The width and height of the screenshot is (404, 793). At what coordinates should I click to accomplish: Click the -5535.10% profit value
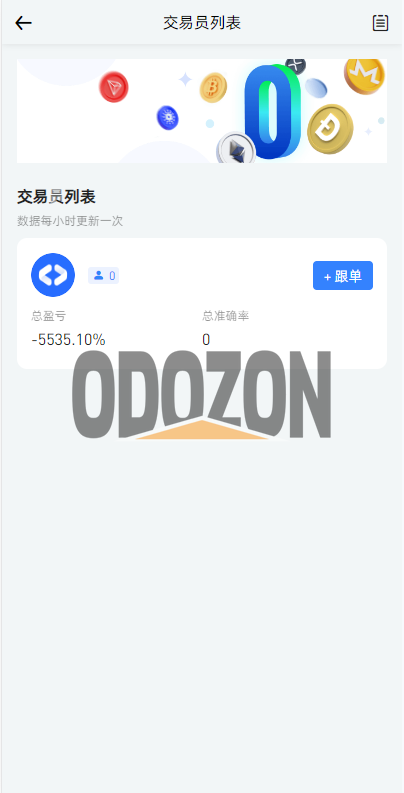tap(68, 340)
